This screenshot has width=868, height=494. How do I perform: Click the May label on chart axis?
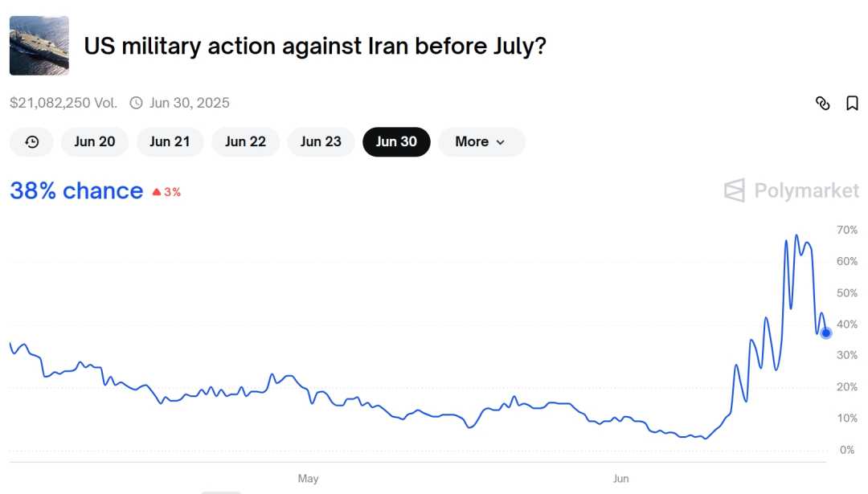[308, 479]
